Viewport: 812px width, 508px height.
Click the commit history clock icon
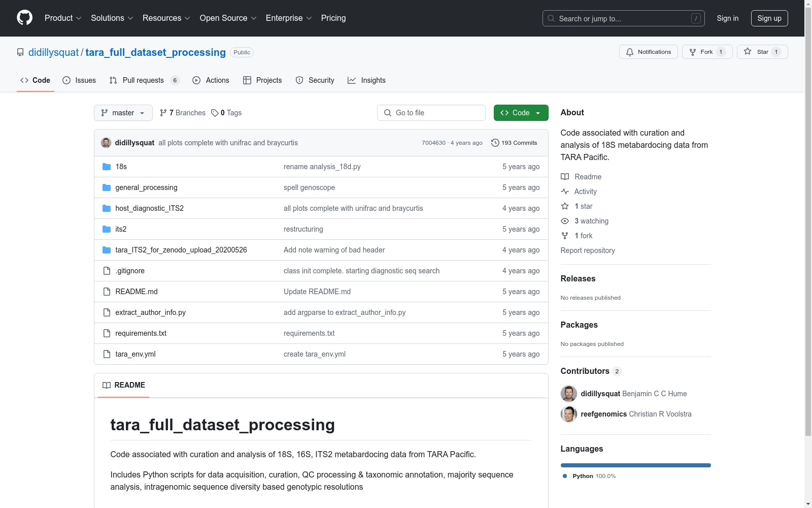click(495, 143)
